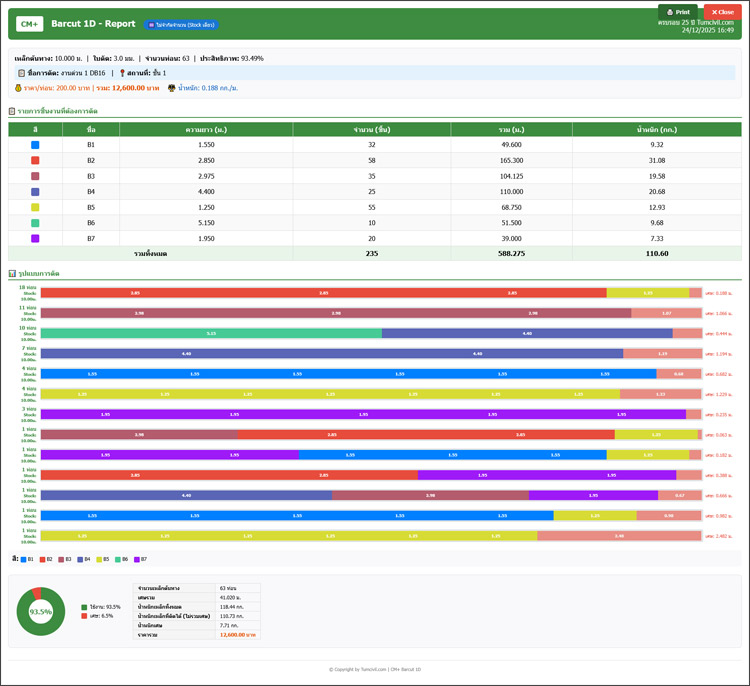Click the CM+ logo badge
750x686 pixels.
(x=29, y=23)
